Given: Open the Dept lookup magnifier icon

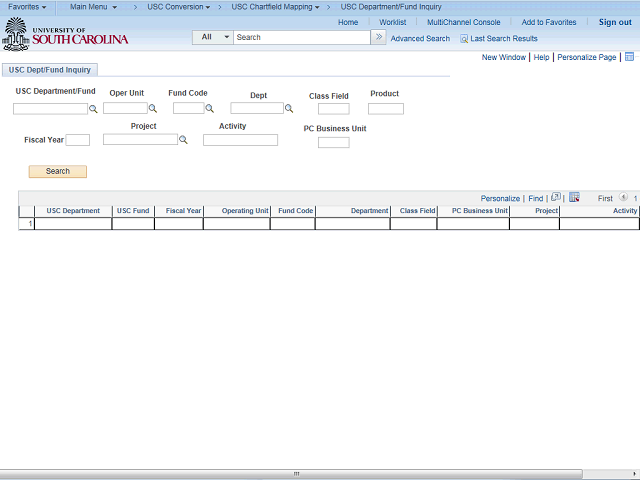Looking at the screenshot, I should click(290, 109).
